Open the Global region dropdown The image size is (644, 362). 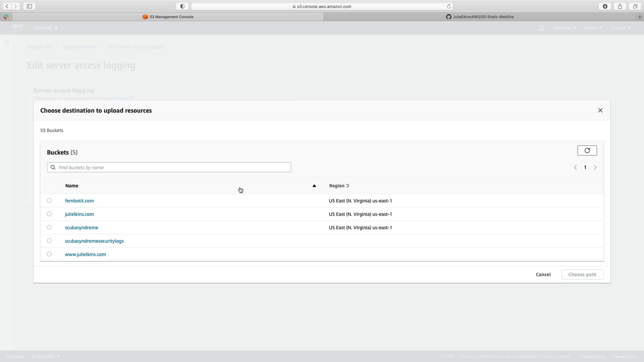594,28
